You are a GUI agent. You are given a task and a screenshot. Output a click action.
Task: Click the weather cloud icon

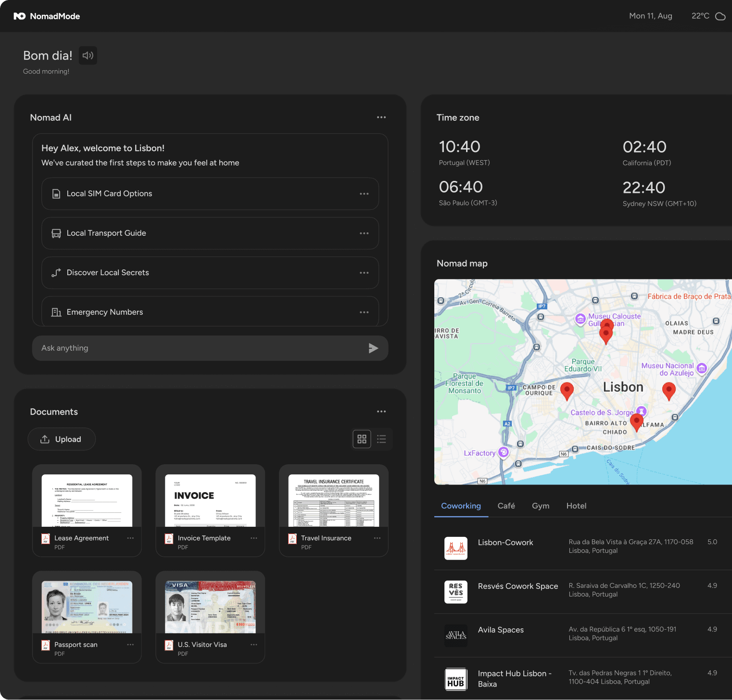(x=720, y=16)
